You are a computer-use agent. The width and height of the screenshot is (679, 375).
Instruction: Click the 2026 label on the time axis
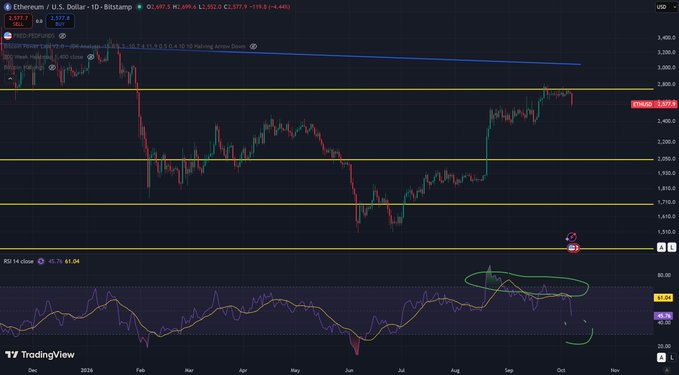tap(87, 370)
